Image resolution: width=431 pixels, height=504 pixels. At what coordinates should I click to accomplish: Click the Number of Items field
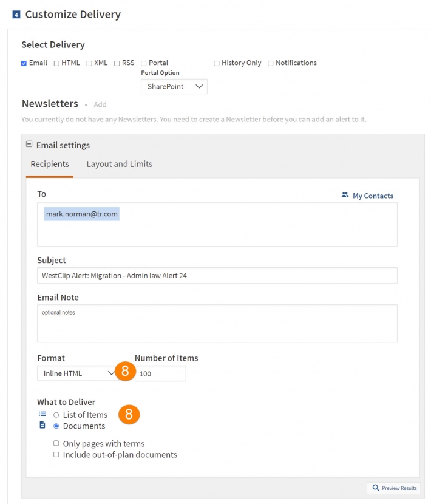coord(160,373)
